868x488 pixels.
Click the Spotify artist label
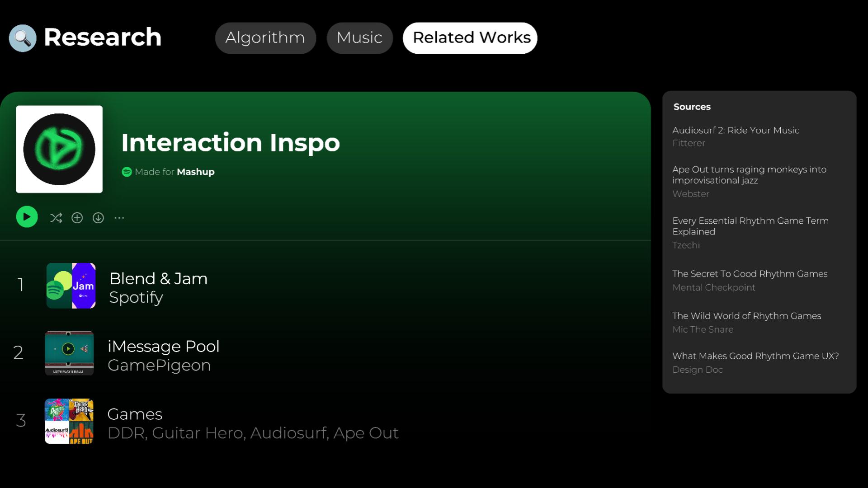pyautogui.click(x=136, y=297)
